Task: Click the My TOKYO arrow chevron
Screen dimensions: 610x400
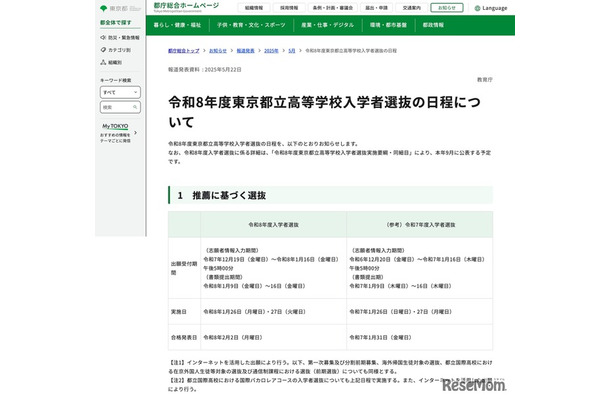Action: point(135,133)
